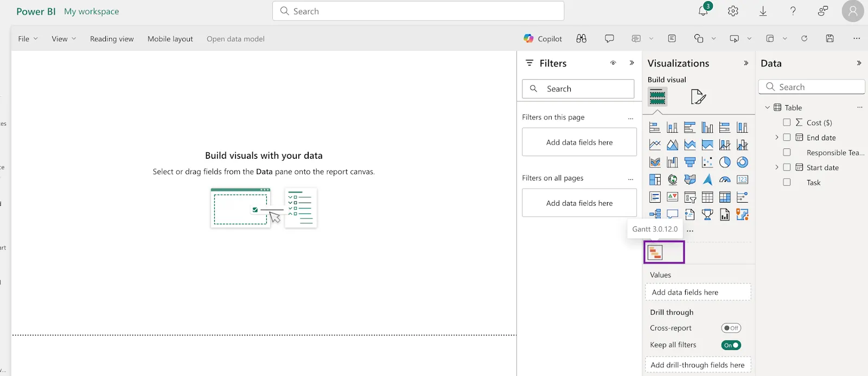868x376 pixels.
Task: Select the Ribbon chart visual
Action: click(x=655, y=163)
